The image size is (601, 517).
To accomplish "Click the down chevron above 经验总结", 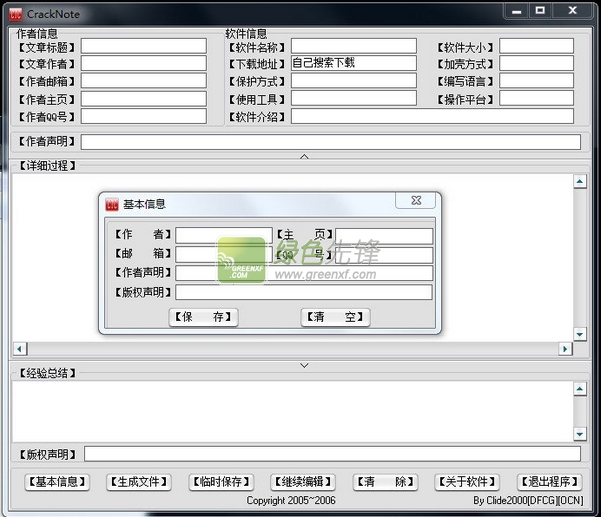I will (x=304, y=365).
